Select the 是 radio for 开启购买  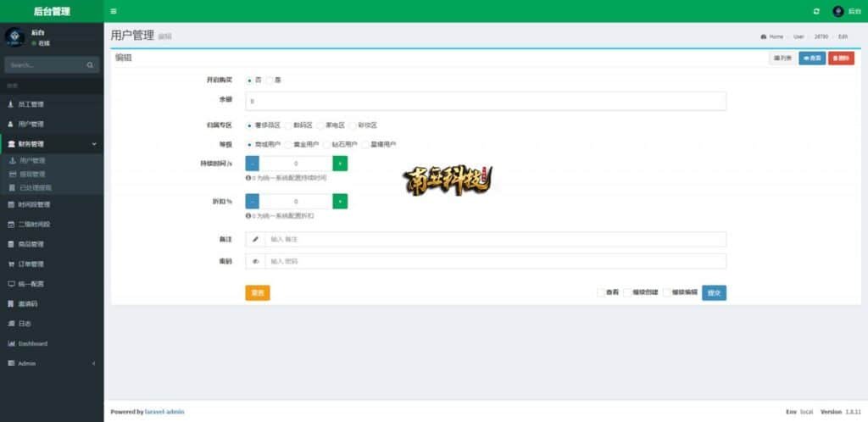270,81
